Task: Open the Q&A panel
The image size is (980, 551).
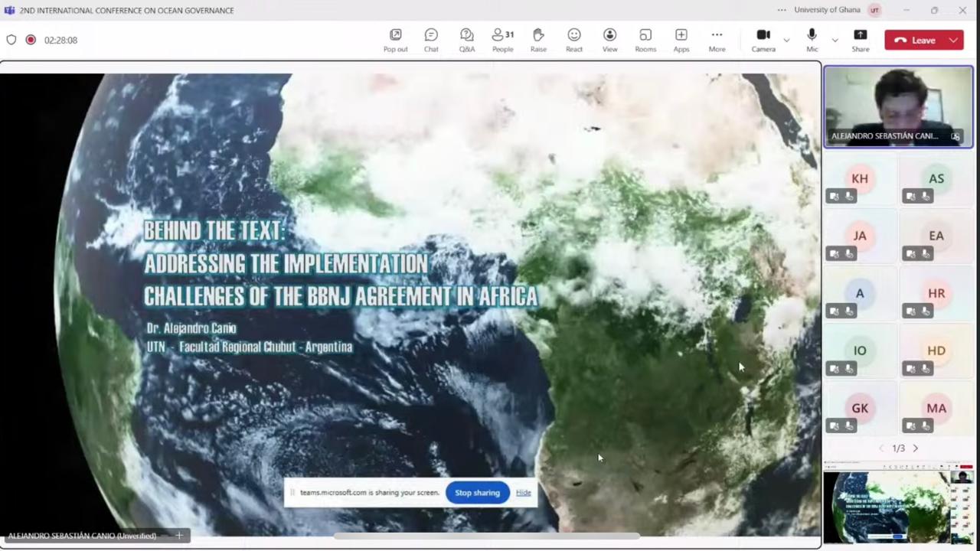Action: click(x=467, y=41)
